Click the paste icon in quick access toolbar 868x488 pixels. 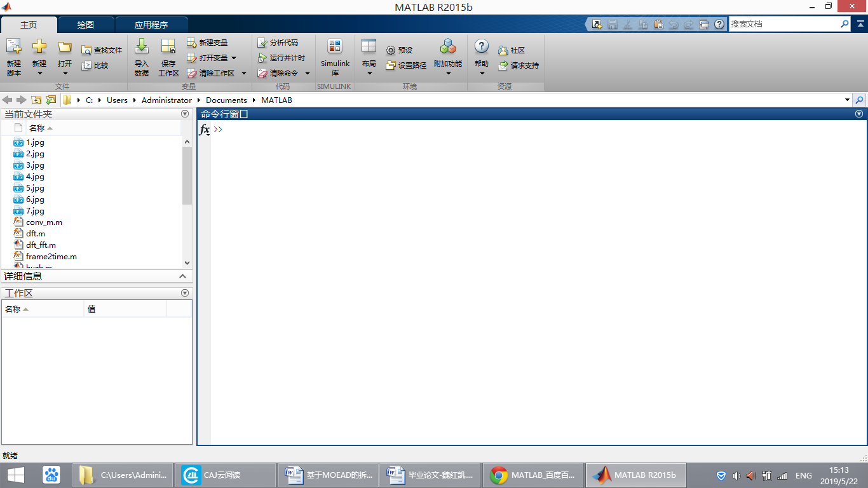[x=658, y=24]
